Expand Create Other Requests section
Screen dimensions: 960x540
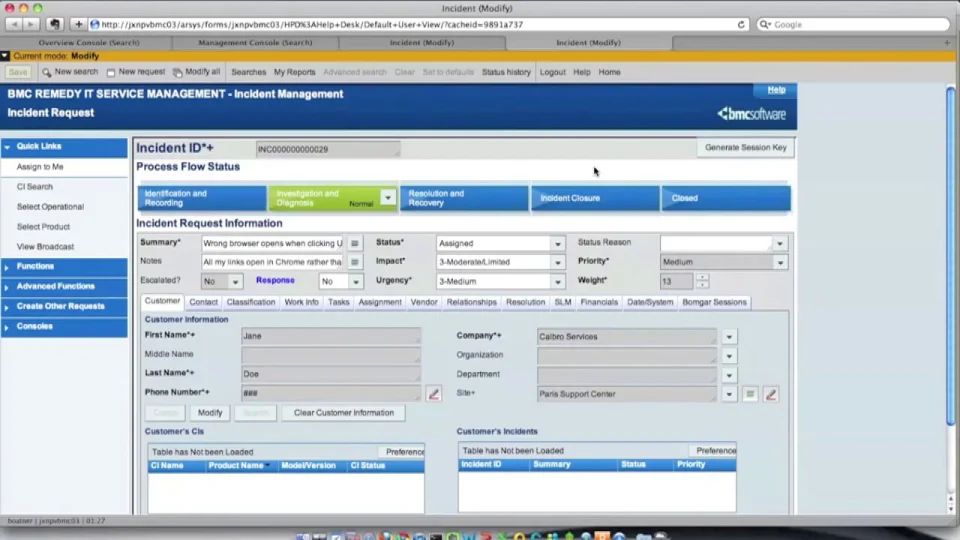tap(7, 307)
